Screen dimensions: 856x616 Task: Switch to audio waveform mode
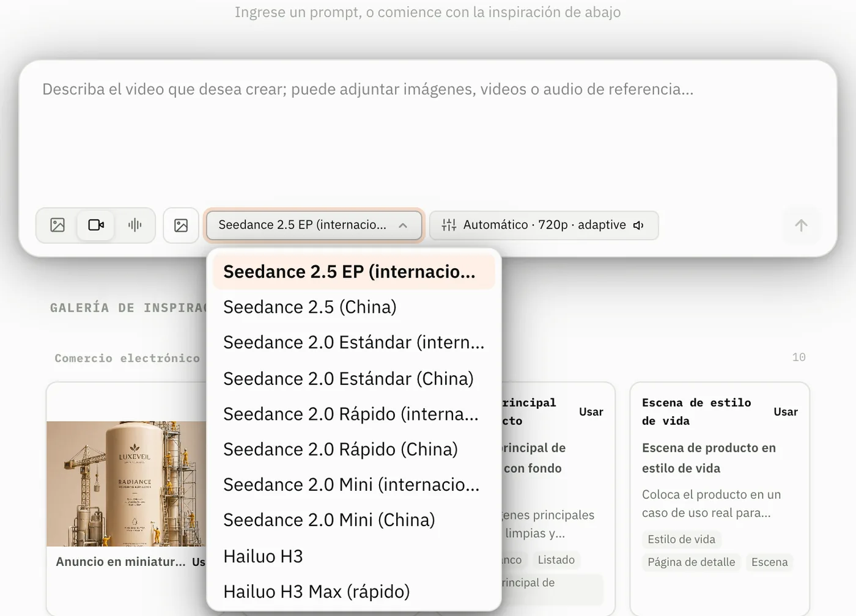click(x=135, y=225)
